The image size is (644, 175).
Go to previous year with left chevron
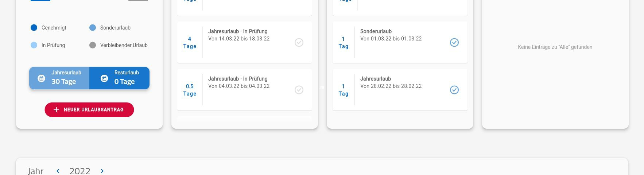click(58, 171)
